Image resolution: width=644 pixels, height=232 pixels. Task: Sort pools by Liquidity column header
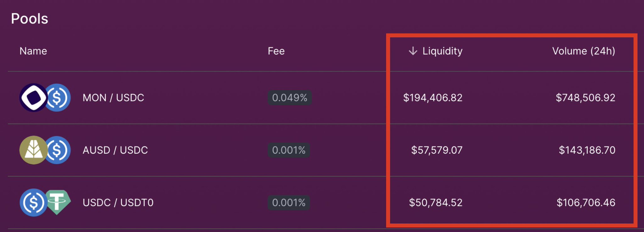click(442, 51)
